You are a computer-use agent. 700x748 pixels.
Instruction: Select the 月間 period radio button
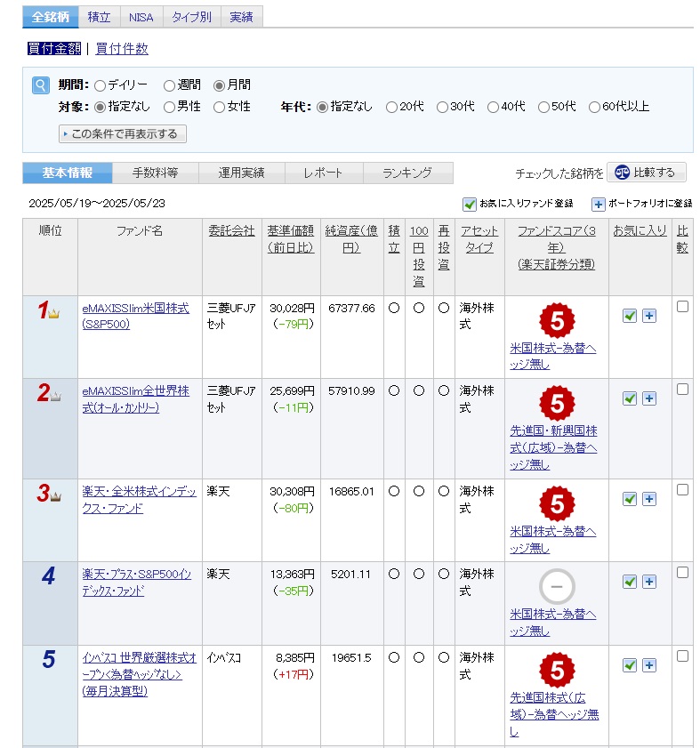(x=219, y=86)
